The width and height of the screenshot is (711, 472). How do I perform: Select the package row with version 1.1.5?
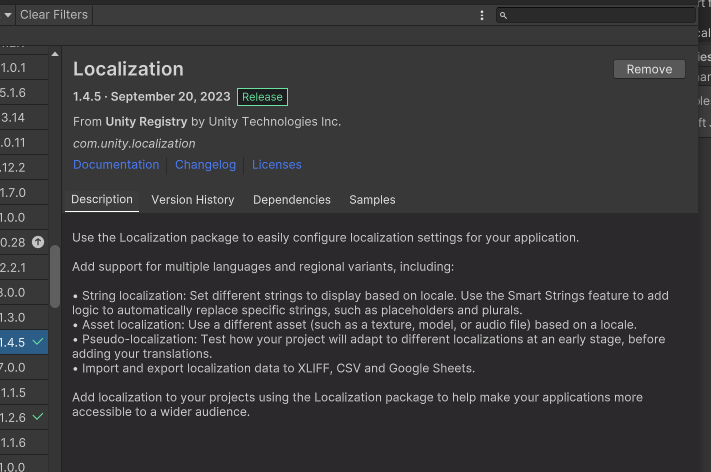[x=24, y=392]
